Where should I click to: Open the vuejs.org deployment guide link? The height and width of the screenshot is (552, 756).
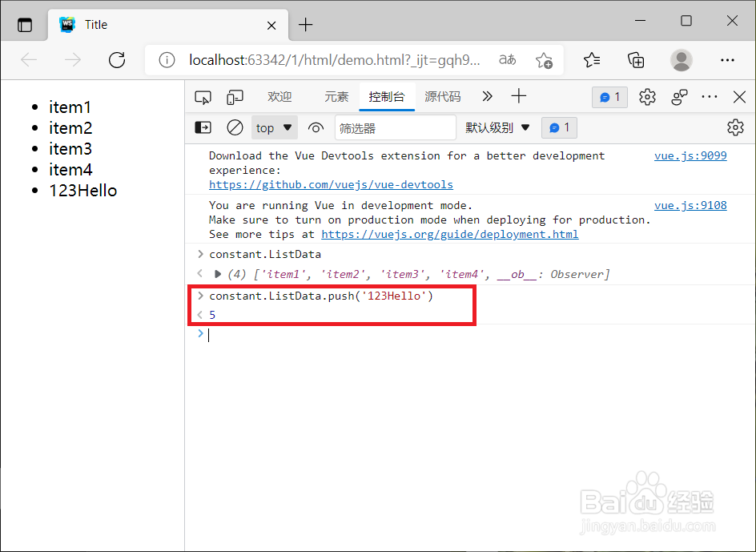click(450, 235)
